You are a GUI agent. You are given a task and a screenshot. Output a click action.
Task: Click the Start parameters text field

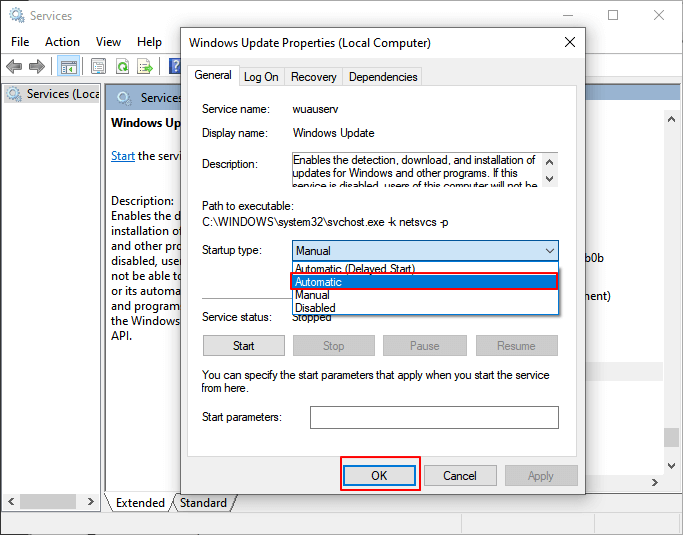coord(433,417)
